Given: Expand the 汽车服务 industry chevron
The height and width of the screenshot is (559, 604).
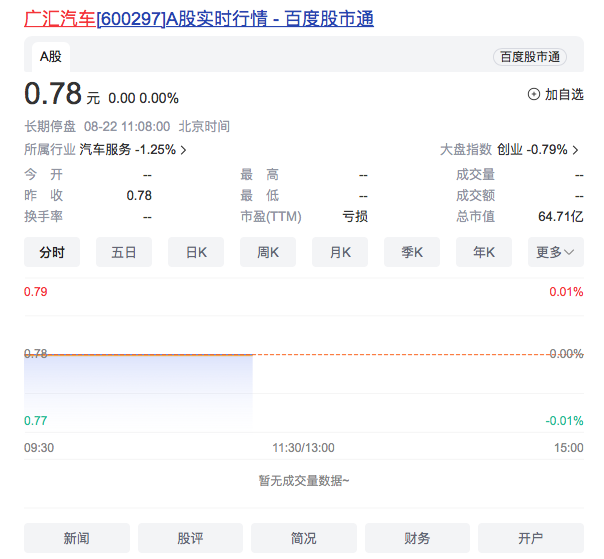Looking at the screenshot, I should tap(184, 150).
